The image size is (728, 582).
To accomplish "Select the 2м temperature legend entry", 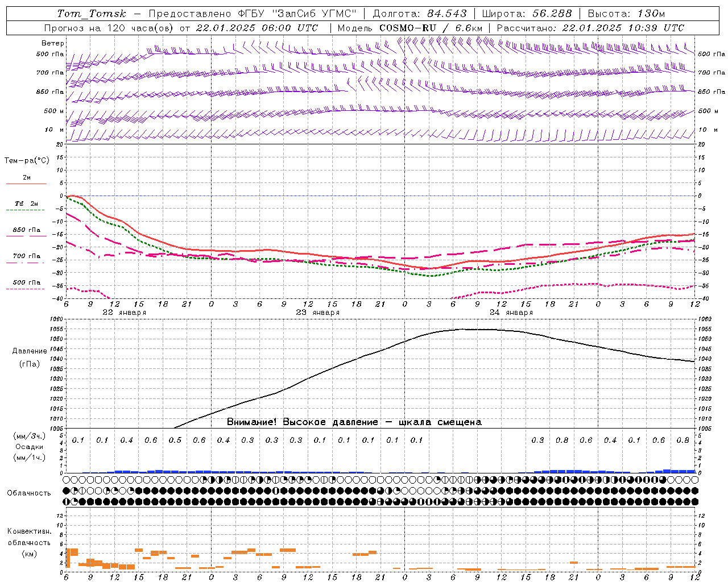I will [x=27, y=178].
